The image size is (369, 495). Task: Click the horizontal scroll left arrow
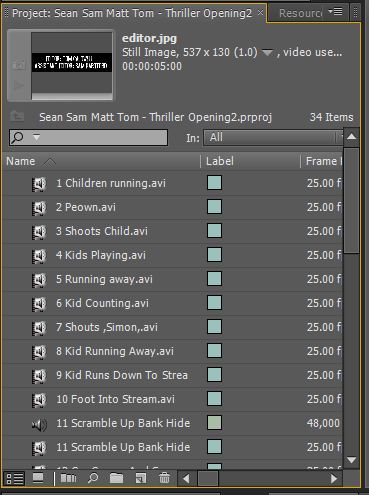click(x=186, y=479)
